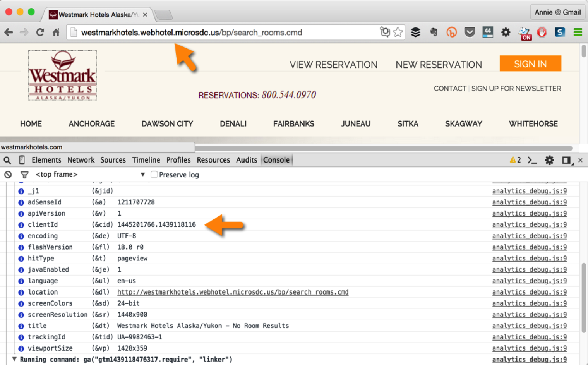Open the SKAGWAY nav item

[463, 123]
